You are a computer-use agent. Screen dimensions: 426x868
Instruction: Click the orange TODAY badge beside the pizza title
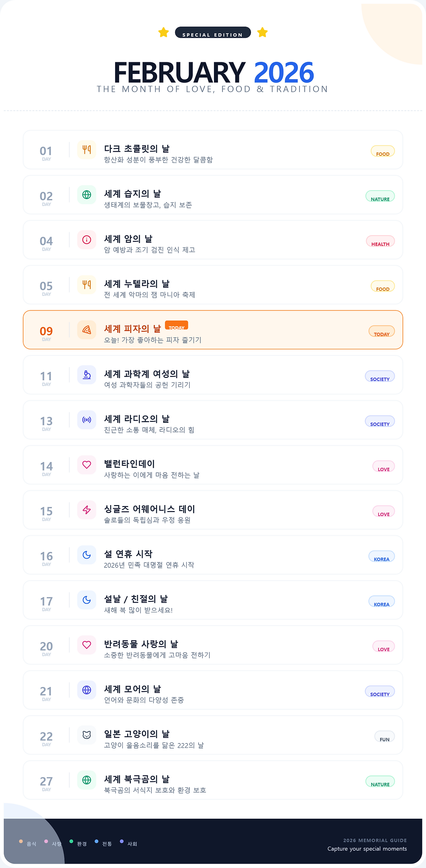pos(176,326)
